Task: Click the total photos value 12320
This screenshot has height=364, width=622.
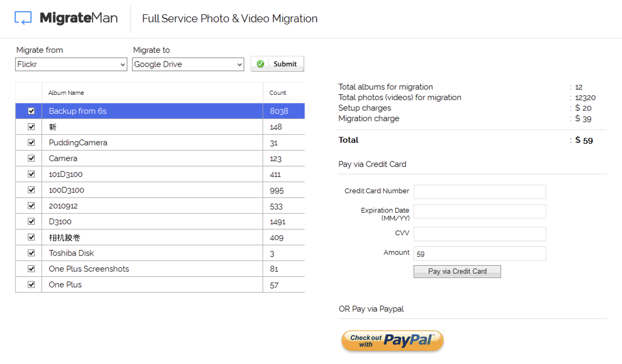Action: click(585, 98)
